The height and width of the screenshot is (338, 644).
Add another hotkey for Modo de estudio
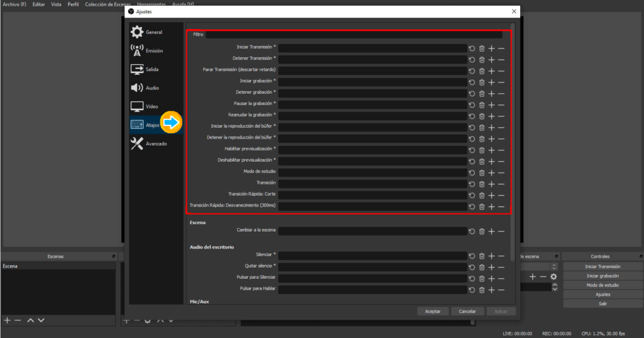[492, 172]
